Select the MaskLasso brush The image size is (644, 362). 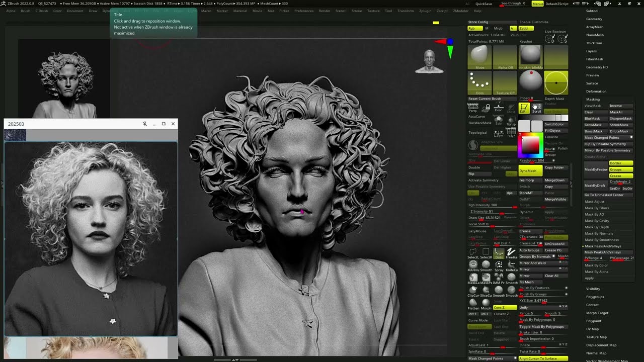473,279
